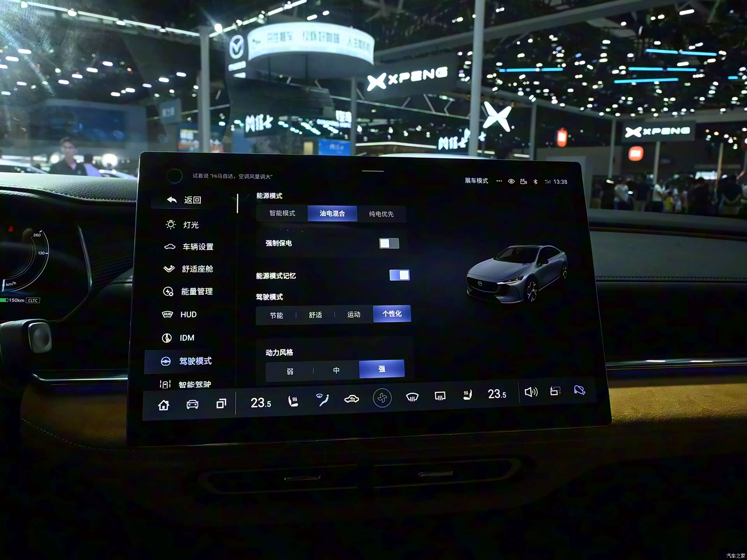747x560 pixels.
Task: Activate rear window defrost icon
Action: (x=440, y=396)
